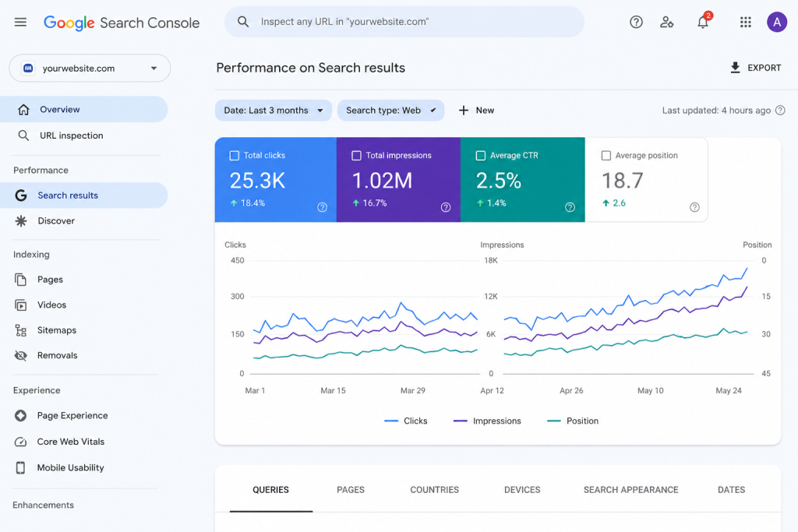Click the EXPORT button label

(x=764, y=68)
